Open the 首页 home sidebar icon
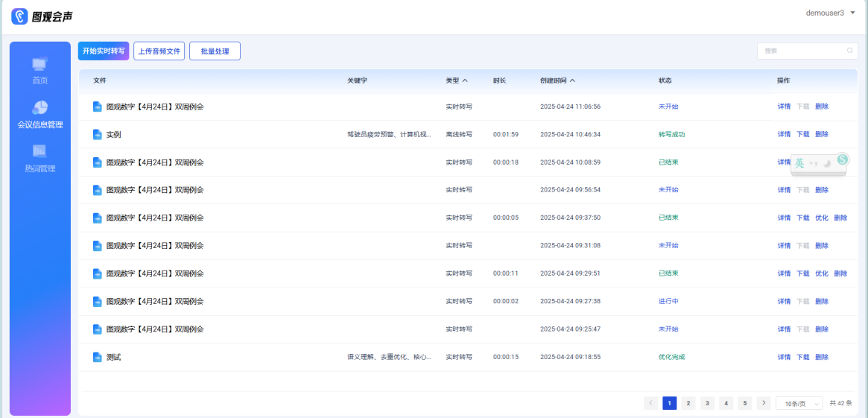Screen dimensions: 868x418 coord(39,65)
